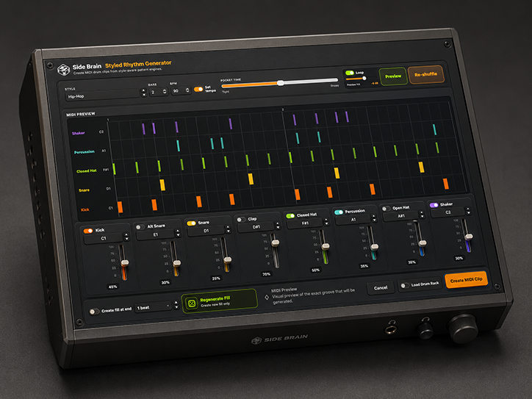Click the Kick value label 45%
The height and width of the screenshot is (399, 532).
coord(113,287)
